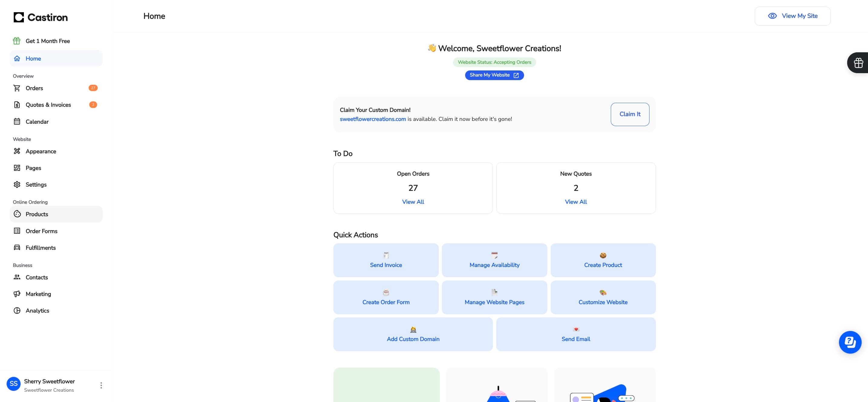This screenshot has height=402, width=868.
Task: Navigate to Appearance settings
Action: (56, 151)
